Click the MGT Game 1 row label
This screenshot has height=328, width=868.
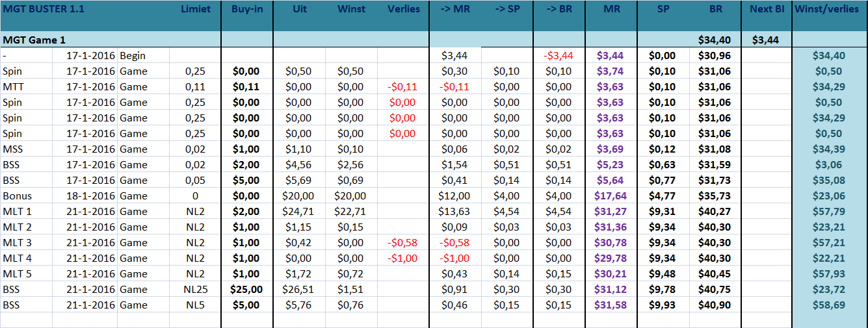coord(34,40)
